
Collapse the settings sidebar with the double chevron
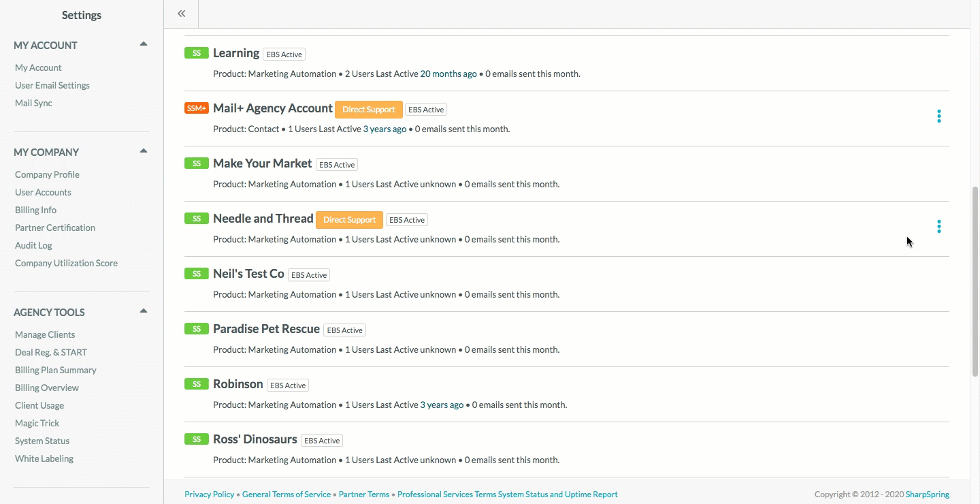[x=181, y=14]
